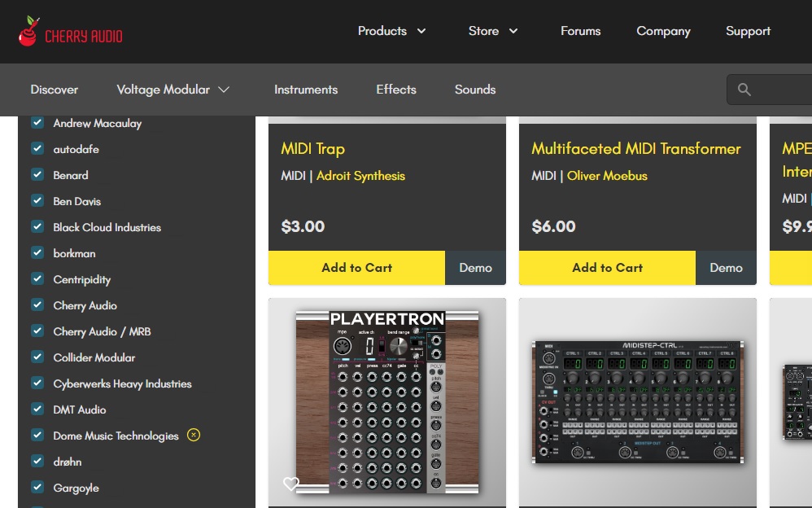812x508 pixels.
Task: Uncheck the Cherry Audio checkbox
Action: 37,304
